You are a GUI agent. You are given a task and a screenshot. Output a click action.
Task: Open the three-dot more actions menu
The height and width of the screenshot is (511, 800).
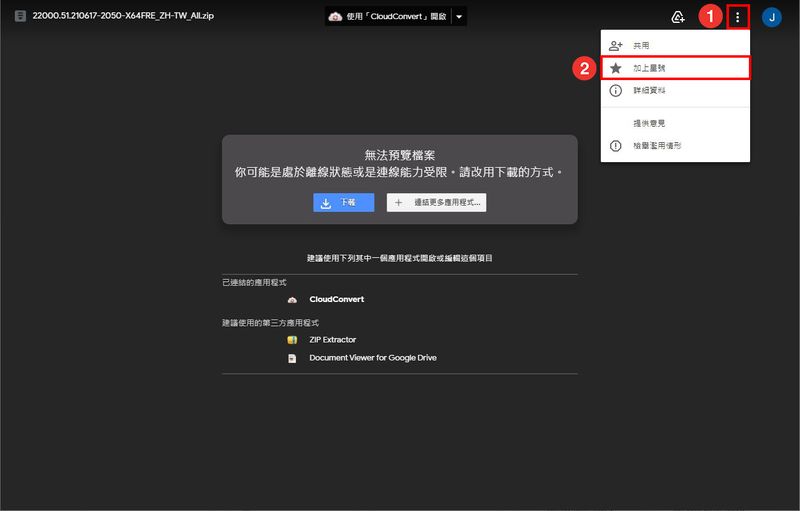(737, 18)
